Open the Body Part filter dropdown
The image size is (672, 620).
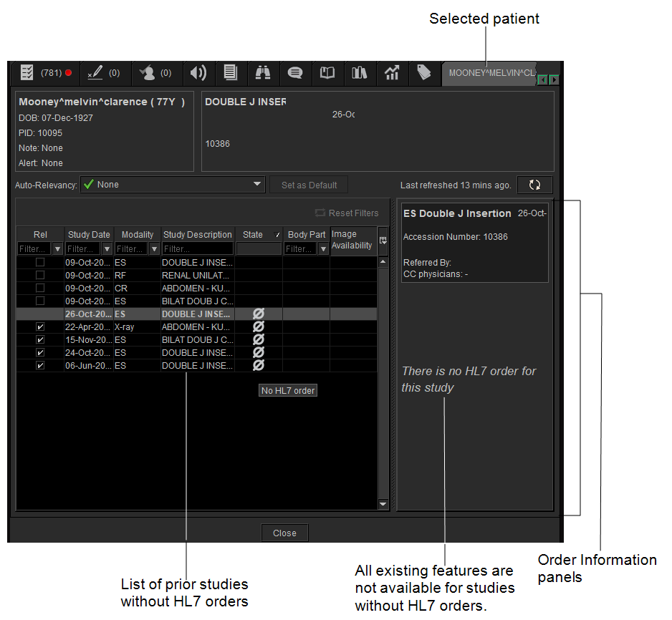322,247
